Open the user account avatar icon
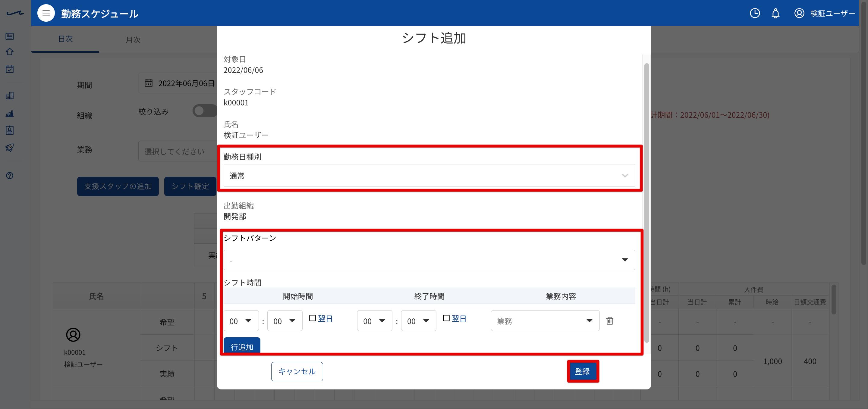This screenshot has height=409, width=868. [799, 13]
